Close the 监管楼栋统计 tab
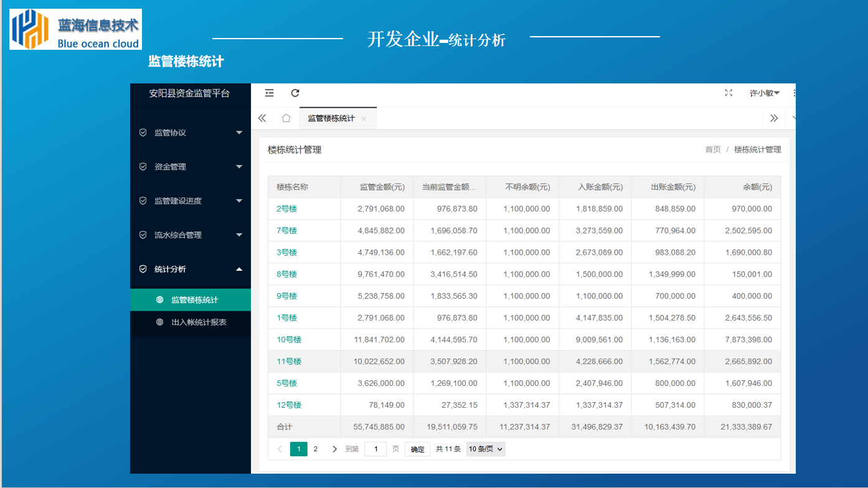 pyautogui.click(x=364, y=119)
